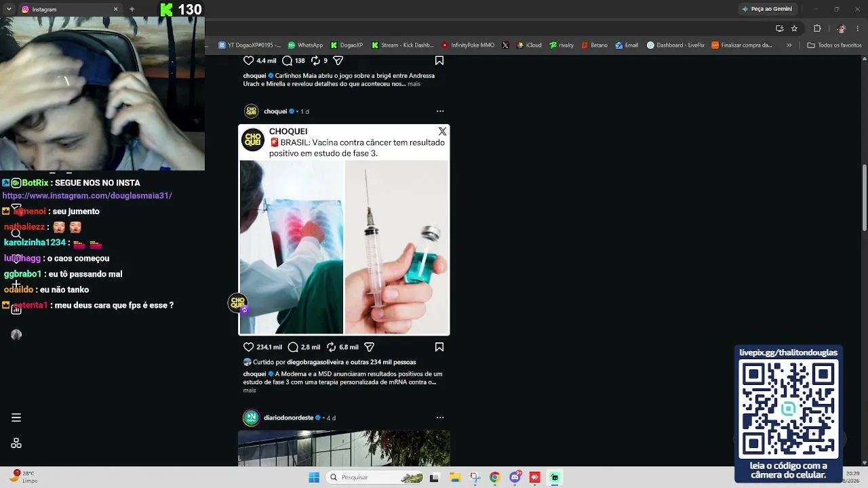Open the InfinityPoke MMO bookmark
The height and width of the screenshot is (488, 868).
[468, 45]
